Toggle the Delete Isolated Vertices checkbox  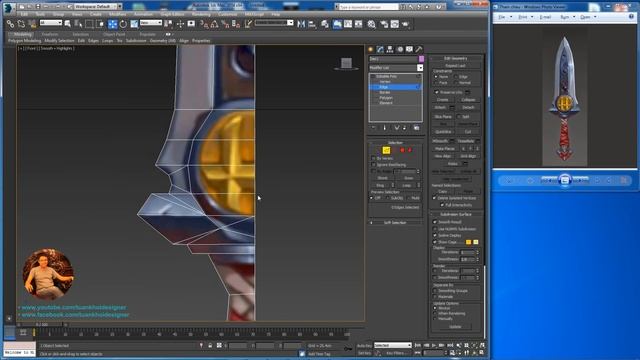(434, 198)
